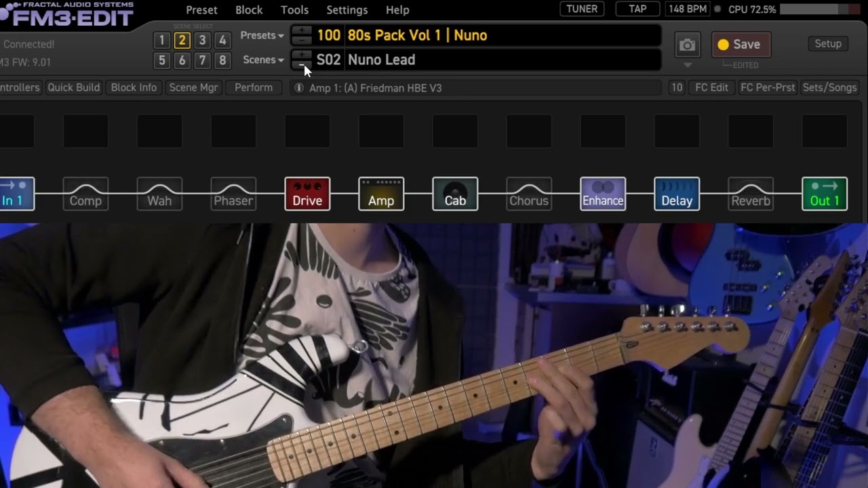
Task: Select the Amp block
Action: tap(381, 194)
